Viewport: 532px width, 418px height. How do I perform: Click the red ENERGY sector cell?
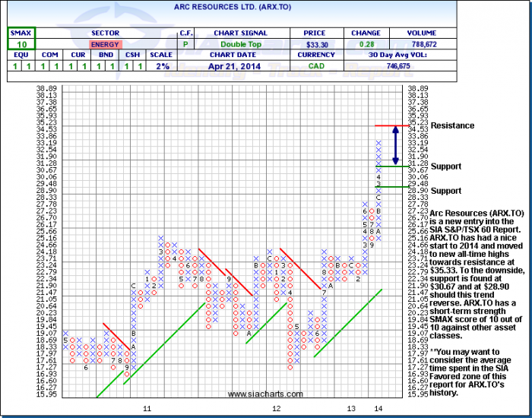tap(105, 45)
